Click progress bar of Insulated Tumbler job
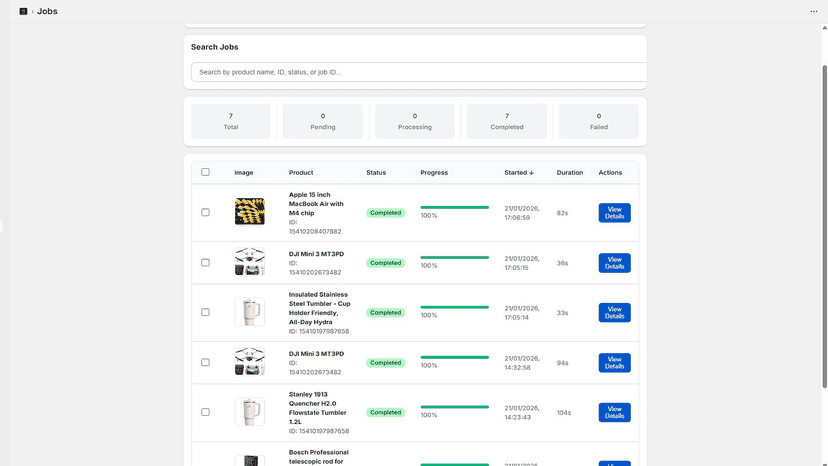828x466 pixels. click(455, 307)
